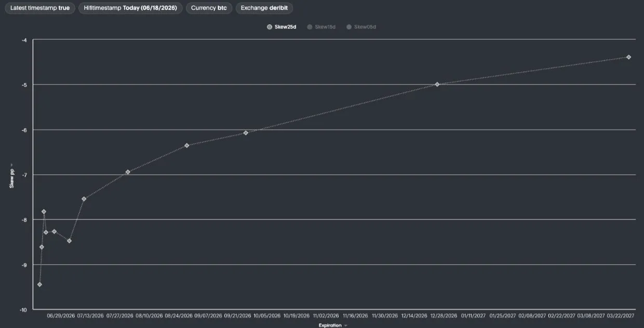
Task: Select the data point near 09/21/2026
Action: [x=246, y=133]
